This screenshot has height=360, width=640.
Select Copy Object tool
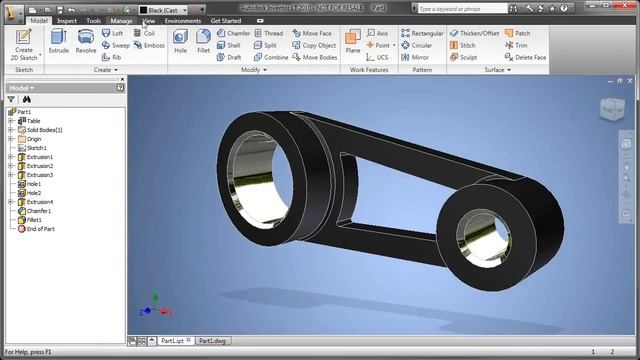[314, 45]
